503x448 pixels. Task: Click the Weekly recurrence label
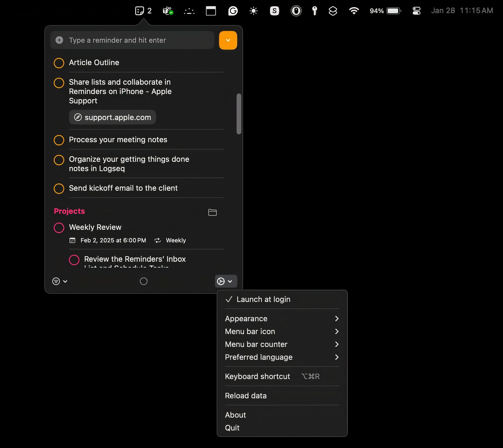176,240
